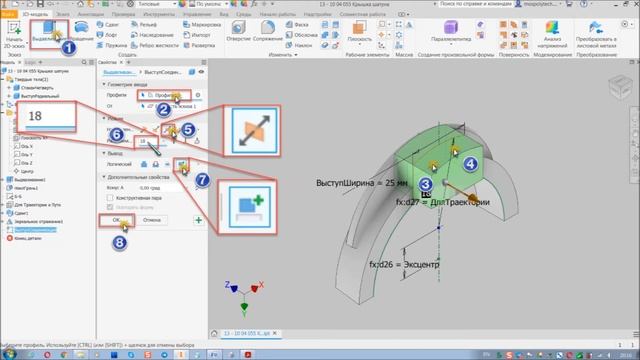Image resolution: width=640 pixels, height=360 pixels.
Task: Collapse the Геометрия ввода section
Action: coord(104,84)
